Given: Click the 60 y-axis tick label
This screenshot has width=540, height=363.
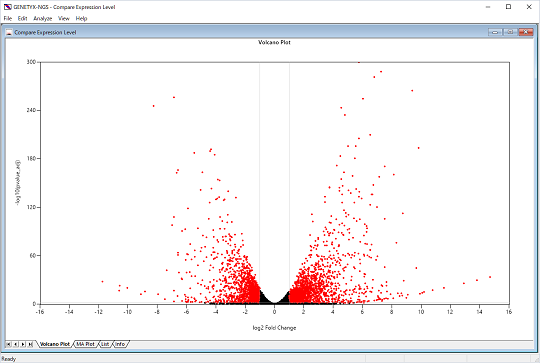Looking at the screenshot, I should [32, 256].
